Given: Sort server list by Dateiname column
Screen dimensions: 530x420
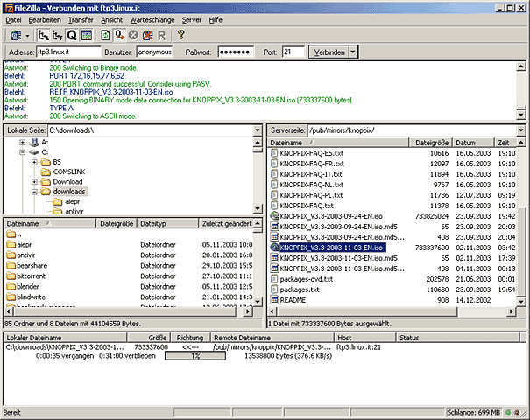Looking at the screenshot, I should (338, 143).
